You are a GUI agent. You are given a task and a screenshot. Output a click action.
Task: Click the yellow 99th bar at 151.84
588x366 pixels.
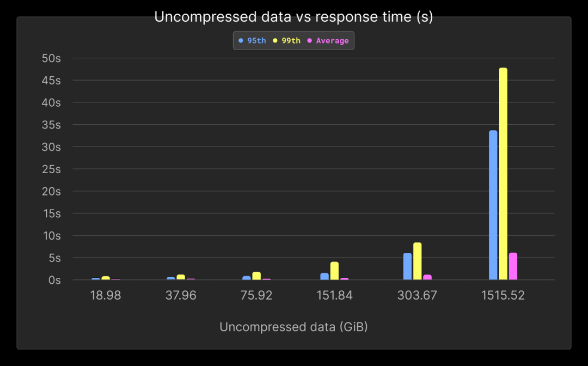pyautogui.click(x=334, y=271)
